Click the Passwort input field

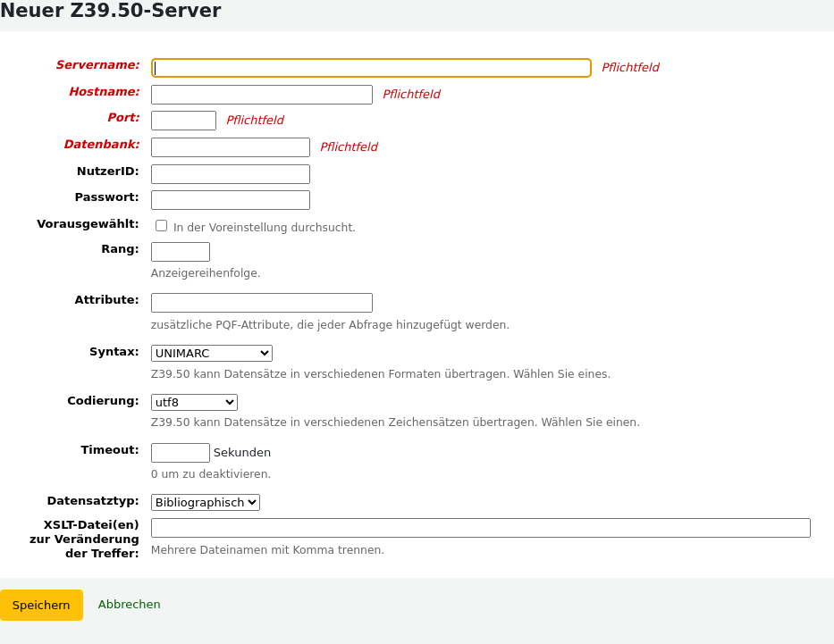pyautogui.click(x=230, y=199)
